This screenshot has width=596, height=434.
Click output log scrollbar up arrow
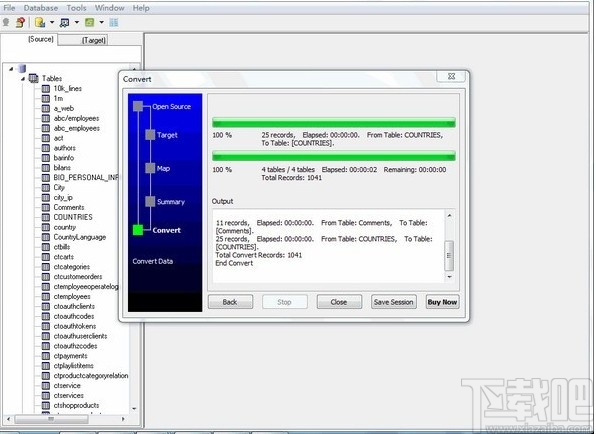pos(449,215)
